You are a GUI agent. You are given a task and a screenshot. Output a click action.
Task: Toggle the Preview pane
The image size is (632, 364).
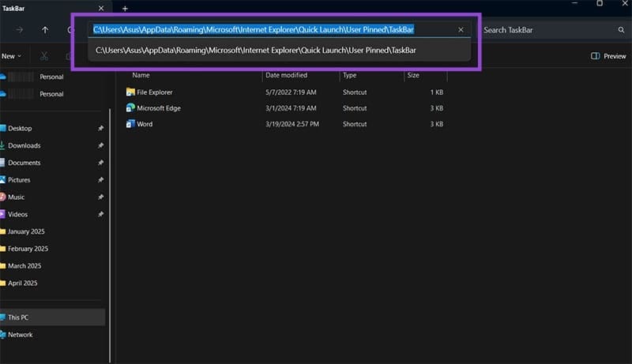tap(608, 56)
